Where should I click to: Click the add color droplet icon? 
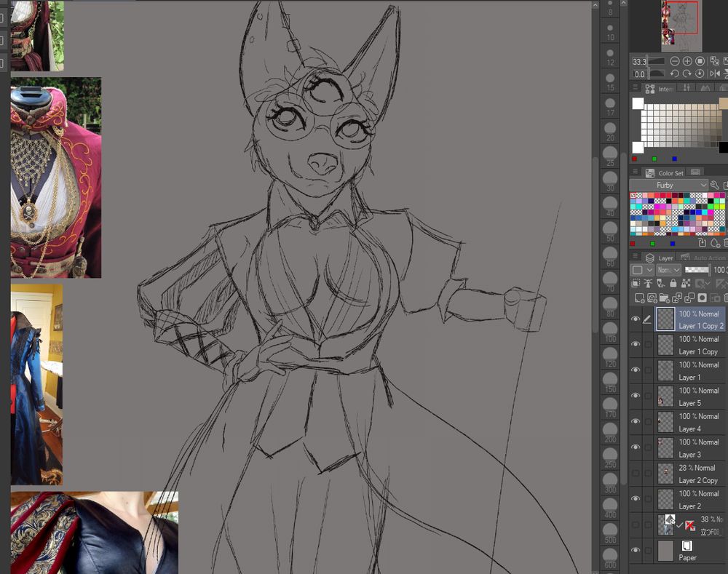pyautogui.click(x=715, y=243)
